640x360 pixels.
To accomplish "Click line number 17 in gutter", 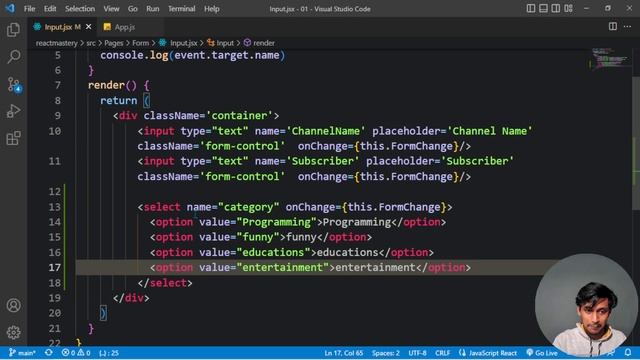I will click(x=55, y=267).
